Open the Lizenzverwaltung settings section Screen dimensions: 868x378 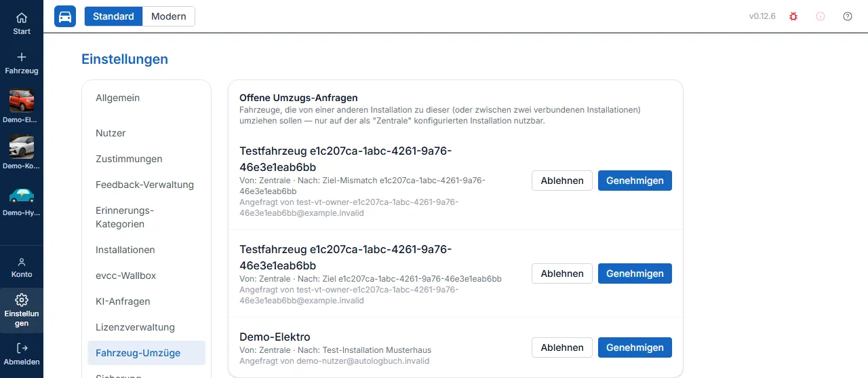[146, 327]
